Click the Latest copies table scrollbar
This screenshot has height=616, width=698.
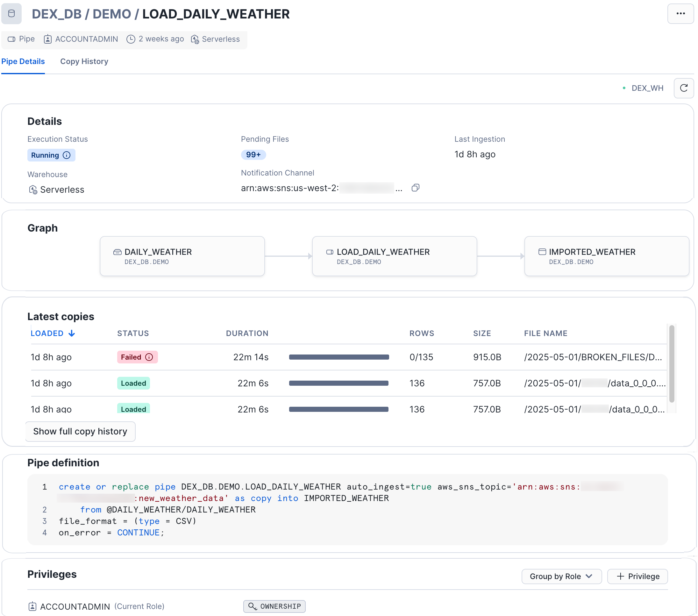[671, 364]
